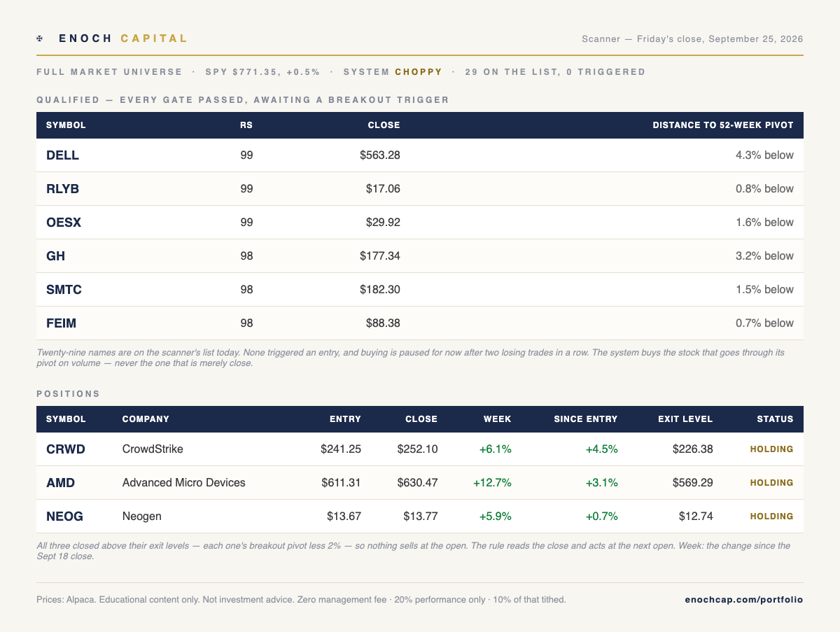This screenshot has width=840, height=632.
Task: Click the 1.5% below distance value
Action: tap(764, 290)
